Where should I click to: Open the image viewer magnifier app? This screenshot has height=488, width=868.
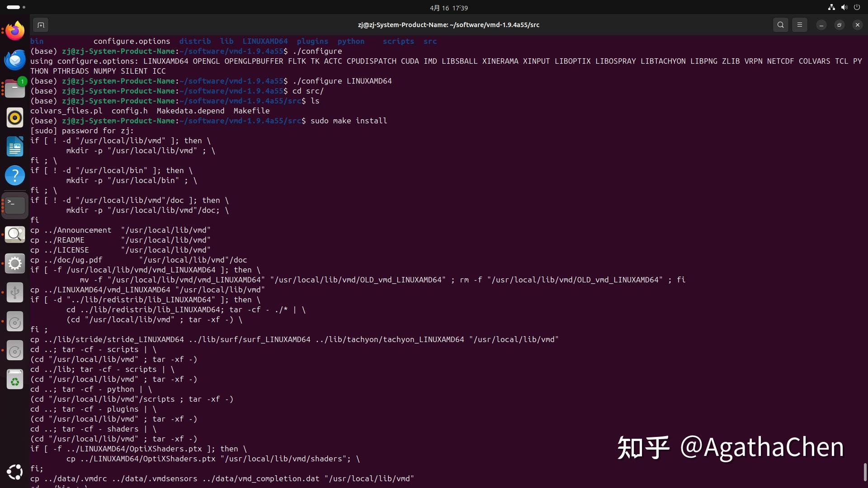pyautogui.click(x=15, y=234)
